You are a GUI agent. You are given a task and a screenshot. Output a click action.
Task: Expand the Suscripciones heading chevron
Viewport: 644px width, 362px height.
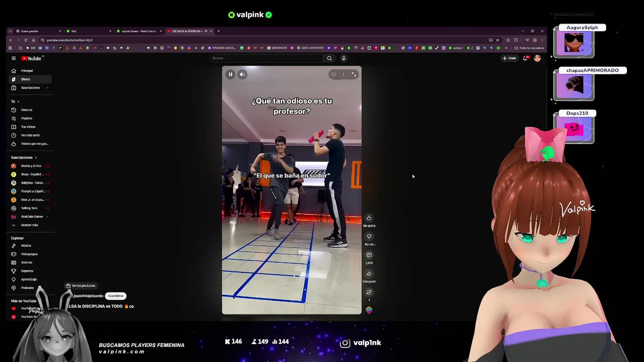36,157
